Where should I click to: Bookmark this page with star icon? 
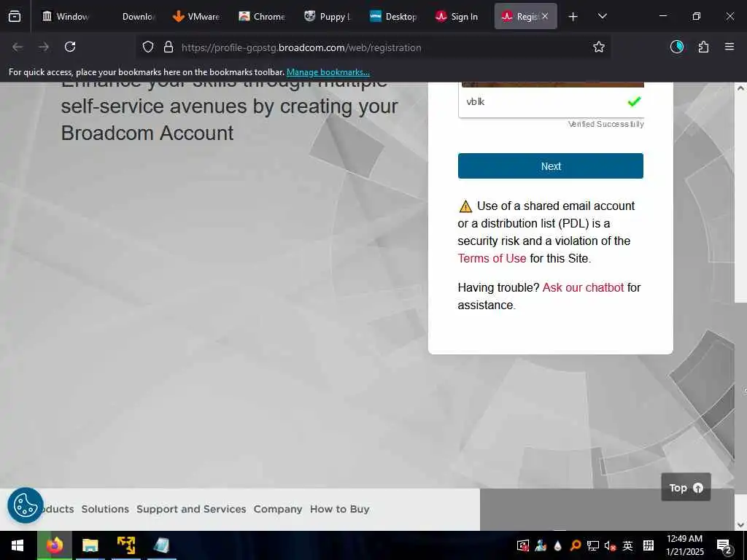[x=599, y=47]
